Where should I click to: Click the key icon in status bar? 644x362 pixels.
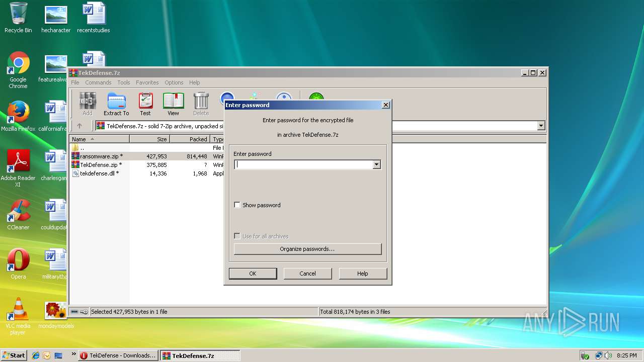pyautogui.click(x=84, y=312)
